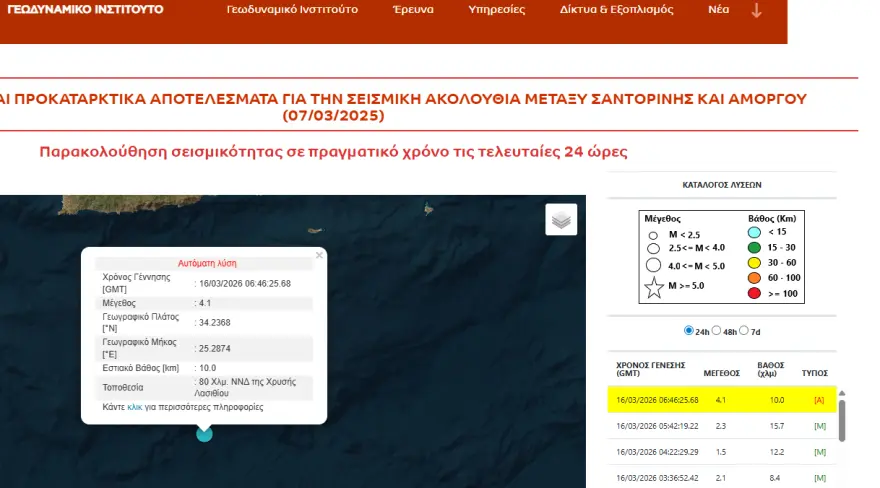
Task: Click the 'κλικ' link for more information
Action: pos(135,407)
